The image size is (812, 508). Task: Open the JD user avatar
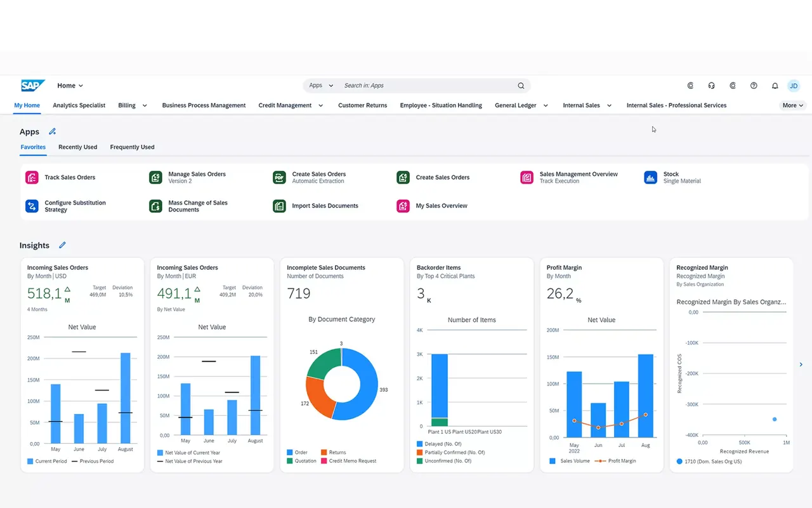(x=794, y=86)
